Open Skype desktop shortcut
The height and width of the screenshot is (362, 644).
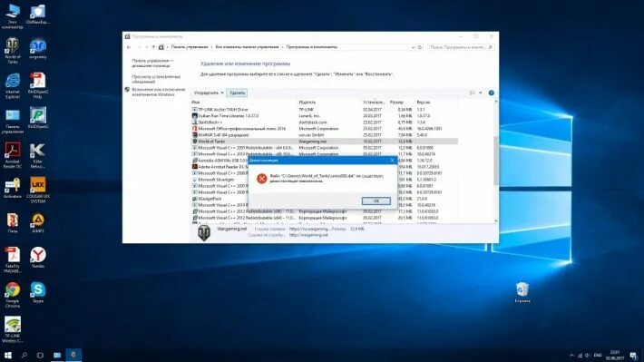point(38,292)
